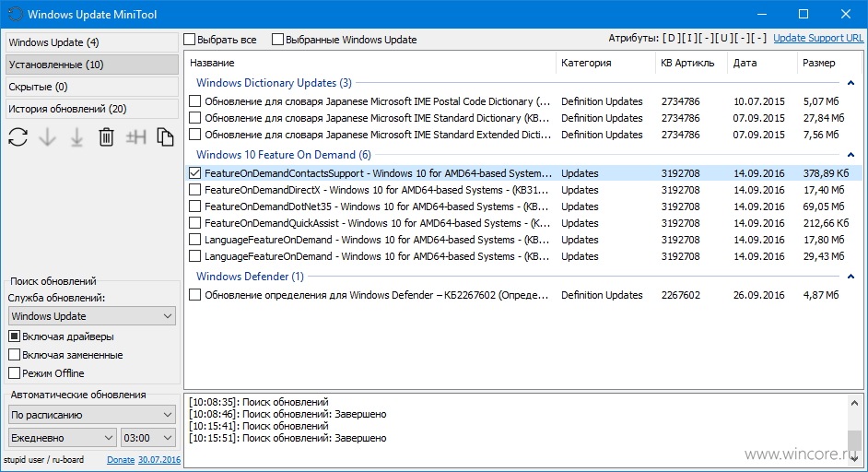868x472 pixels.
Task: Click the trash uninstall updates icon
Action: click(106, 136)
